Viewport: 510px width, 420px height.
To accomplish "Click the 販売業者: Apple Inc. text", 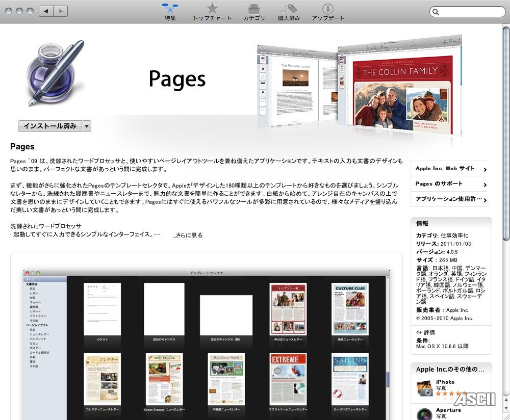I will pos(443,310).
